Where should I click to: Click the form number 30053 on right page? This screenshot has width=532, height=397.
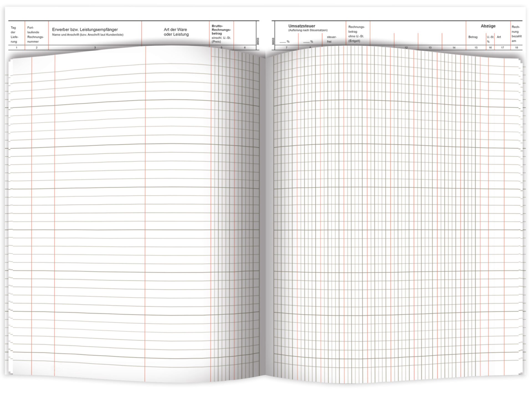click(273, 41)
